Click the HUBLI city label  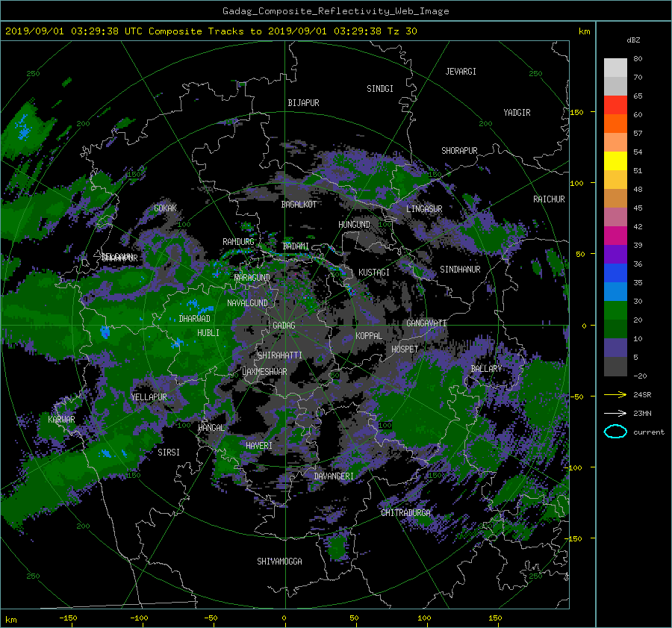pyautogui.click(x=208, y=333)
